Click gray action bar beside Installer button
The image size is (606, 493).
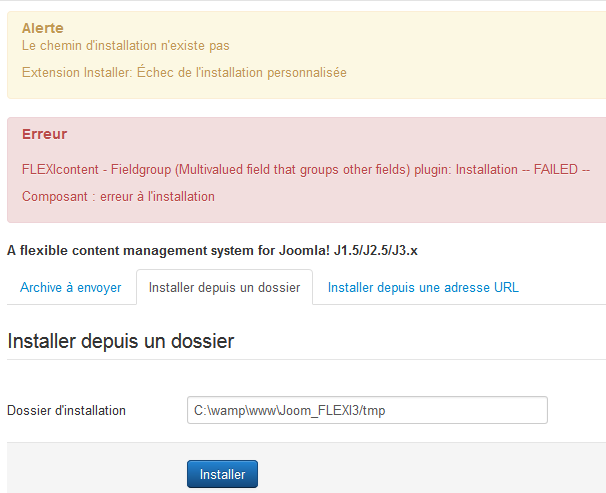pos(425,473)
